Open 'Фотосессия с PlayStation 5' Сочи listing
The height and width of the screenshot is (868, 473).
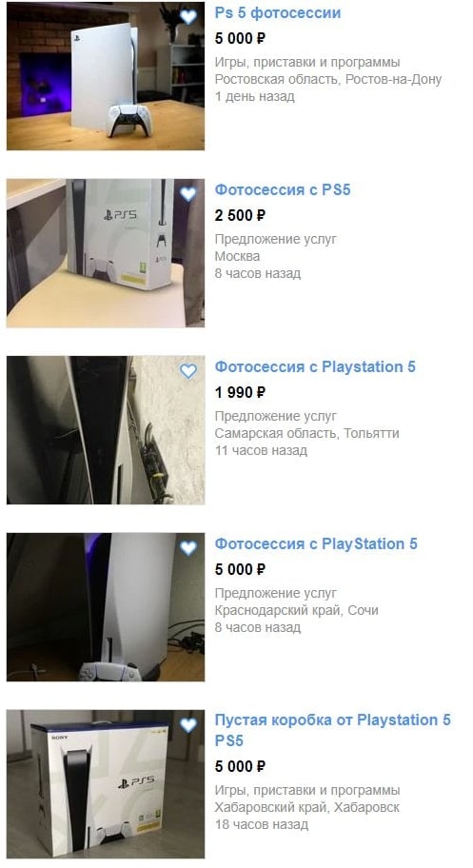point(316,544)
